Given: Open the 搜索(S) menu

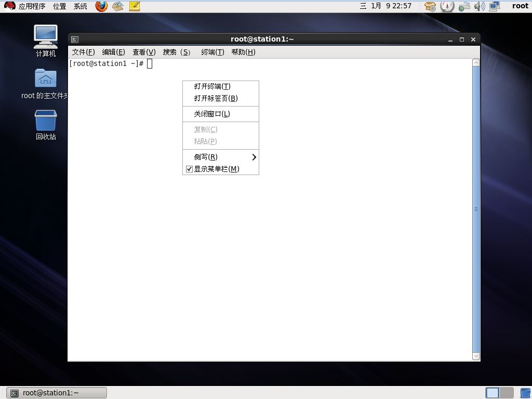Looking at the screenshot, I should click(x=177, y=52).
